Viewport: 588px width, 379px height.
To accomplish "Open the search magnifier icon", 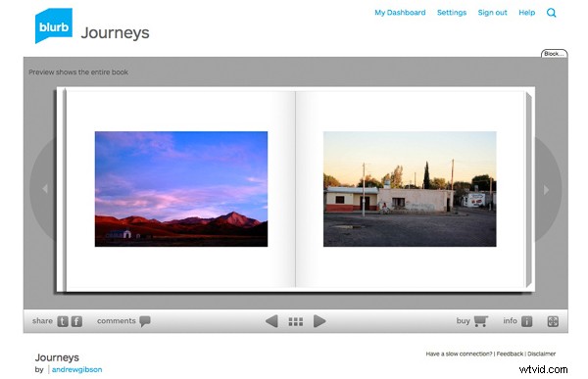I will [x=551, y=13].
